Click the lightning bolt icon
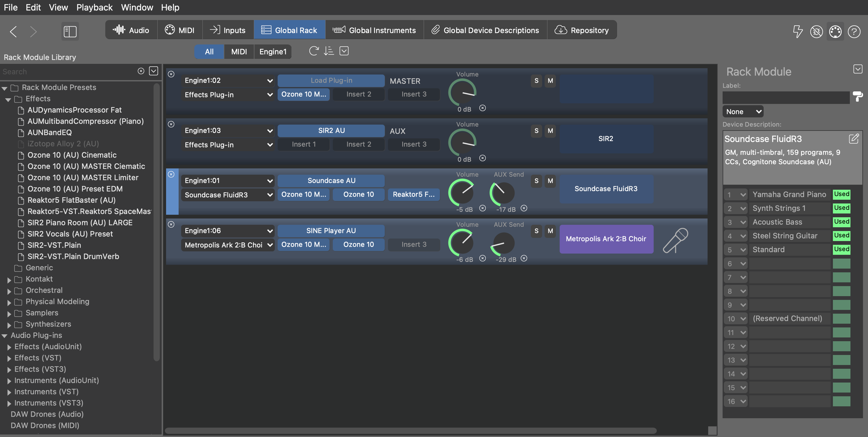 tap(797, 31)
